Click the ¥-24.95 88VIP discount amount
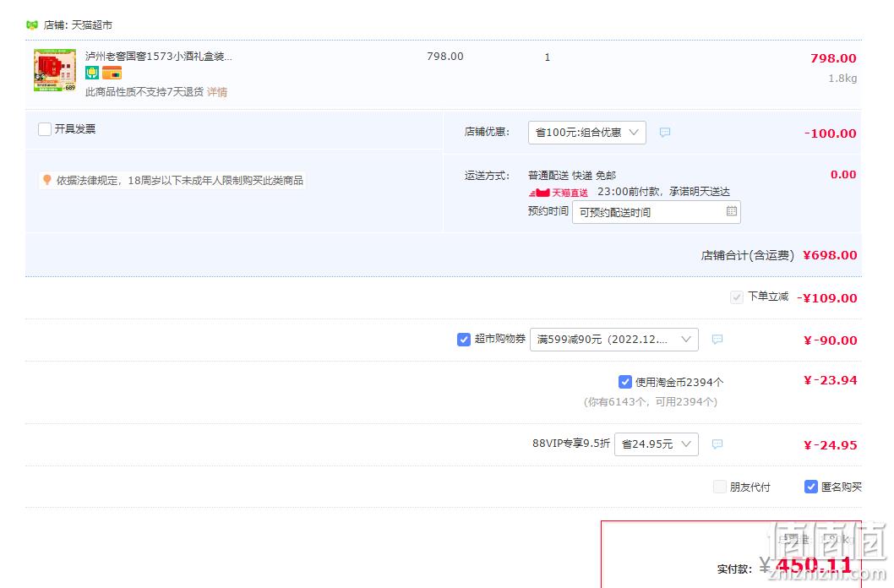894x588 pixels. click(830, 445)
